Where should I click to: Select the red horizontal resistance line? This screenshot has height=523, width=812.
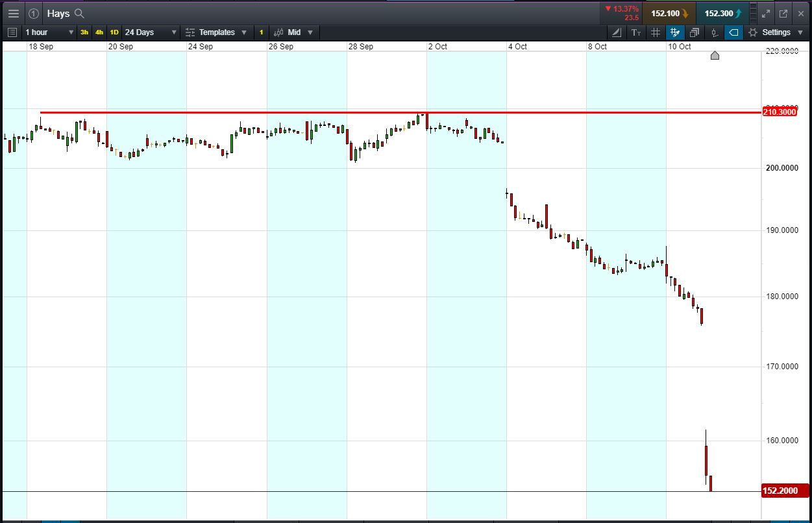pos(400,112)
